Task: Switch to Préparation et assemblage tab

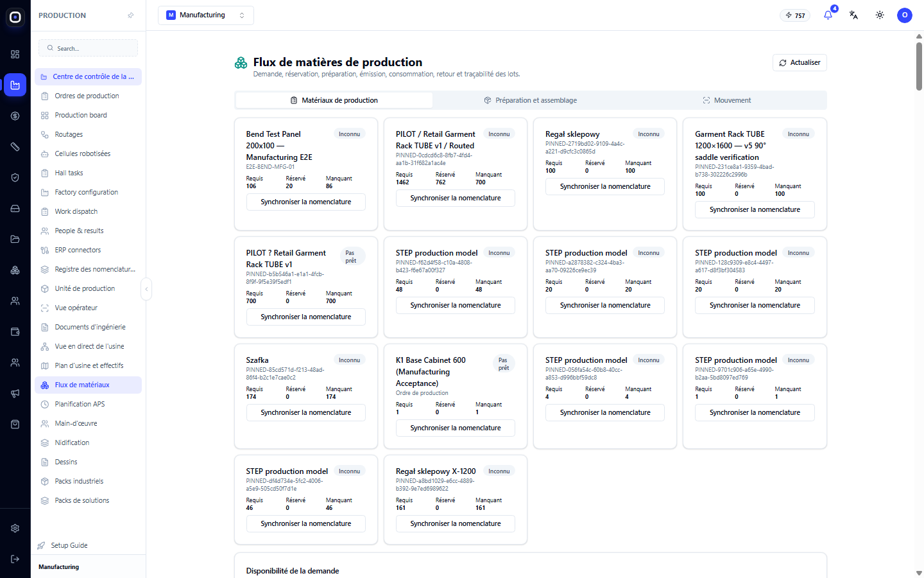Action: 530,100
